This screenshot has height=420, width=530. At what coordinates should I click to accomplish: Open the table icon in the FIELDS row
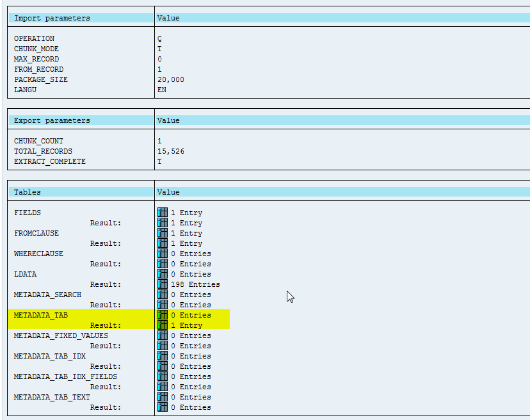[x=163, y=213]
